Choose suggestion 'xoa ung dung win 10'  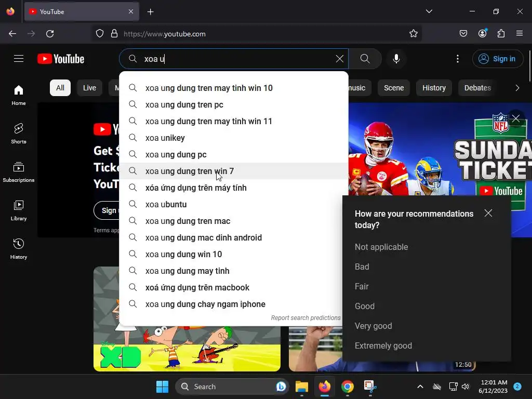tap(231, 254)
